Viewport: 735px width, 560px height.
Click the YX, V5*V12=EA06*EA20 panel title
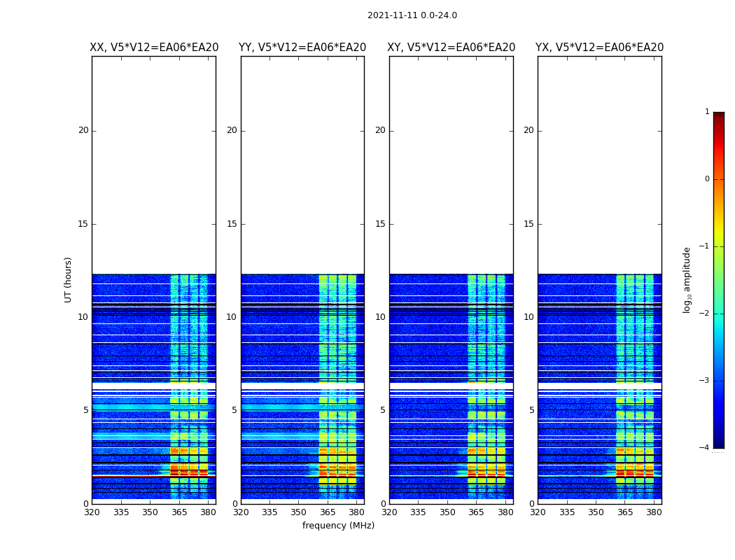tap(599, 48)
